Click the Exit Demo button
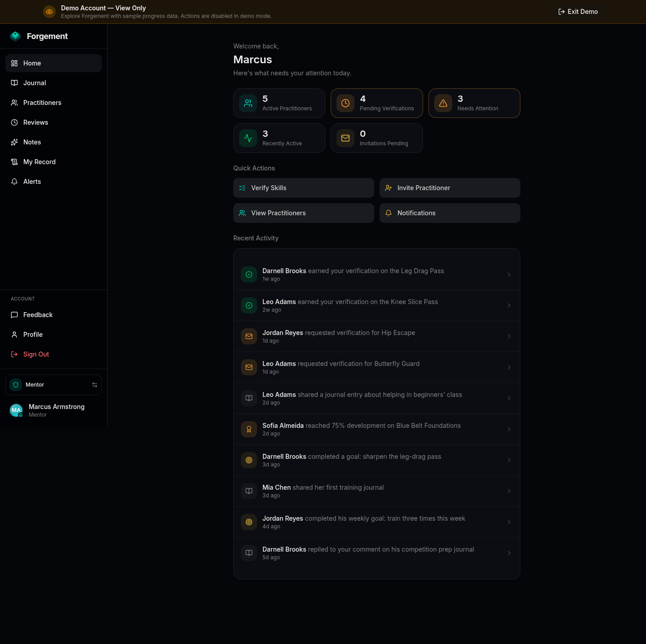646x644 pixels. click(578, 12)
